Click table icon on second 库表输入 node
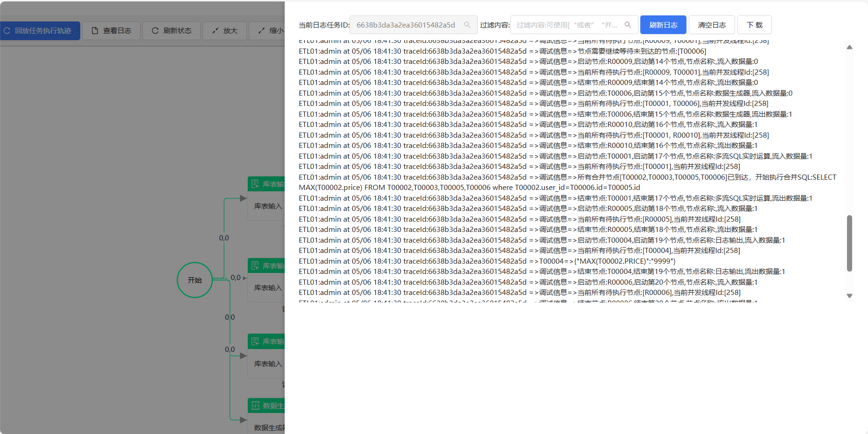868x434 pixels. [x=255, y=266]
